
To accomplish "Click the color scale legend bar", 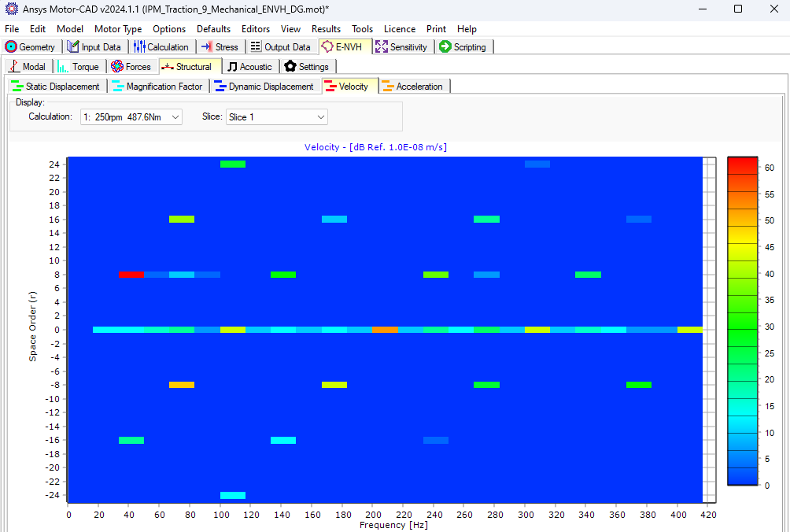I will pos(742,327).
